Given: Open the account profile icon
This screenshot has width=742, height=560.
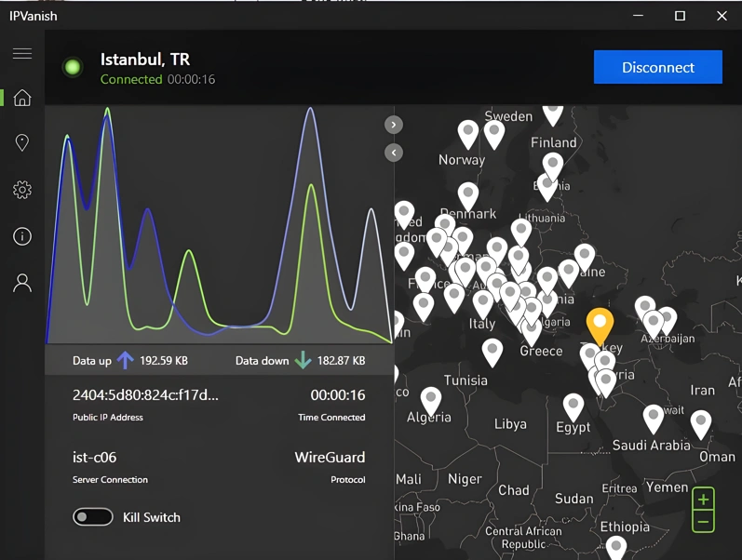Looking at the screenshot, I should [22, 283].
